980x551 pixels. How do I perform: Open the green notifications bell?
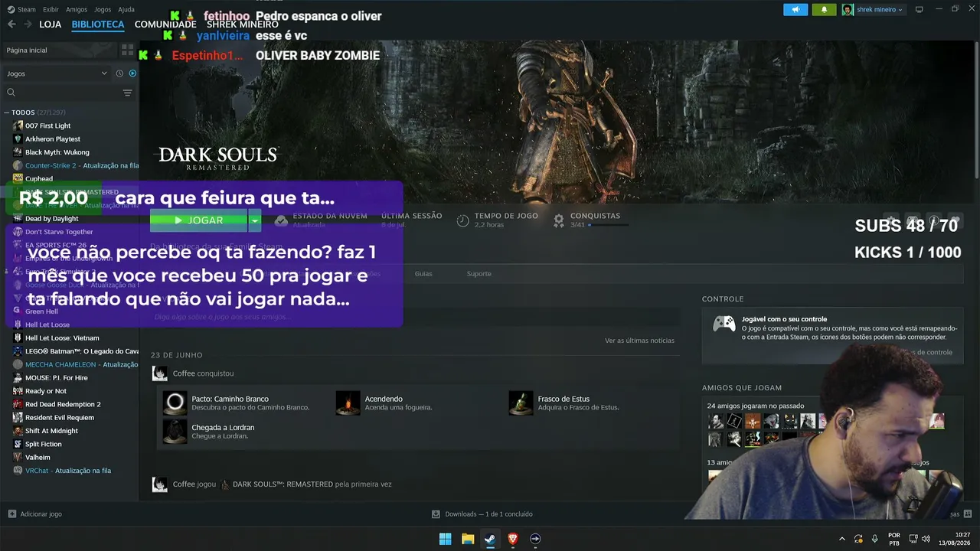[x=824, y=10]
